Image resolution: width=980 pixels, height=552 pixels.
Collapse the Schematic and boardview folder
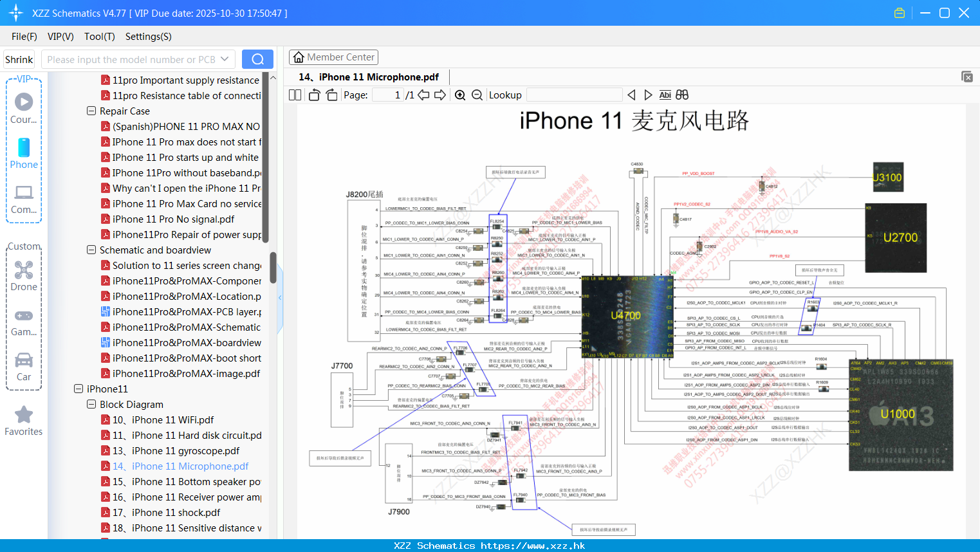click(x=91, y=250)
